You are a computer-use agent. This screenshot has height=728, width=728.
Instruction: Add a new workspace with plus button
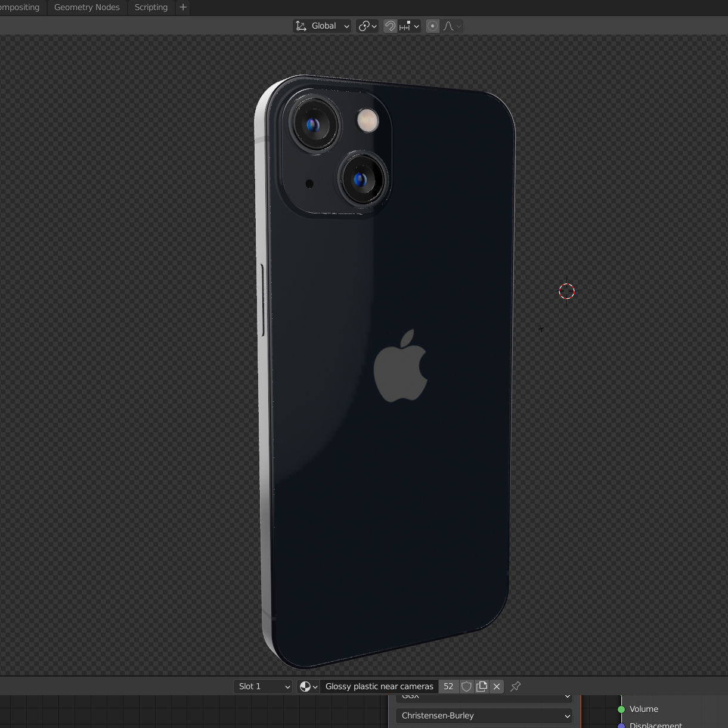(183, 7)
